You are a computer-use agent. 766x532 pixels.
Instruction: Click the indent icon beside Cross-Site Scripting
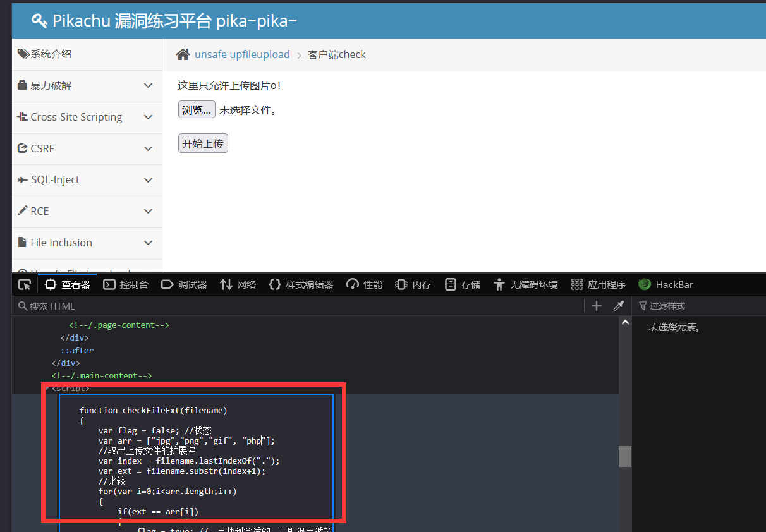(x=23, y=117)
